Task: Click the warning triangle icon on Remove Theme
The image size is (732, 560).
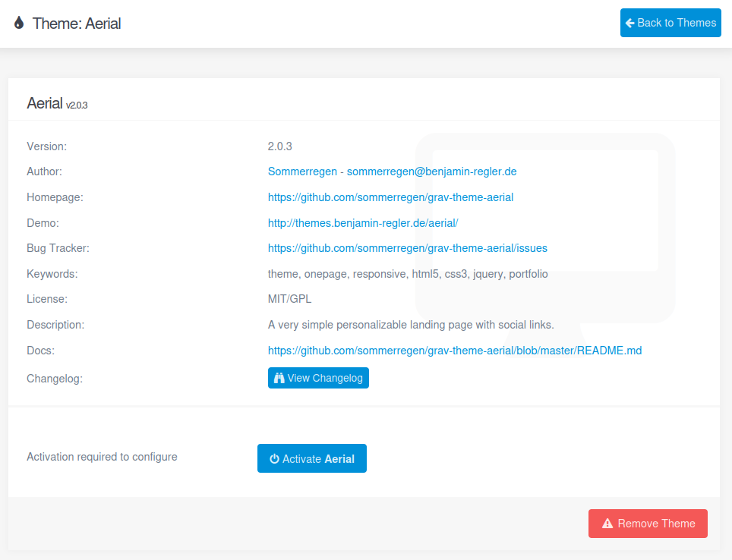Action: 607,524
